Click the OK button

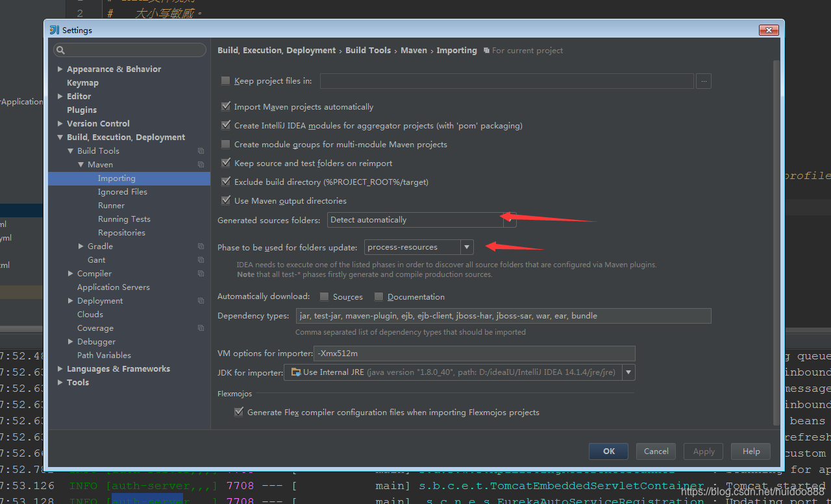[x=608, y=451]
